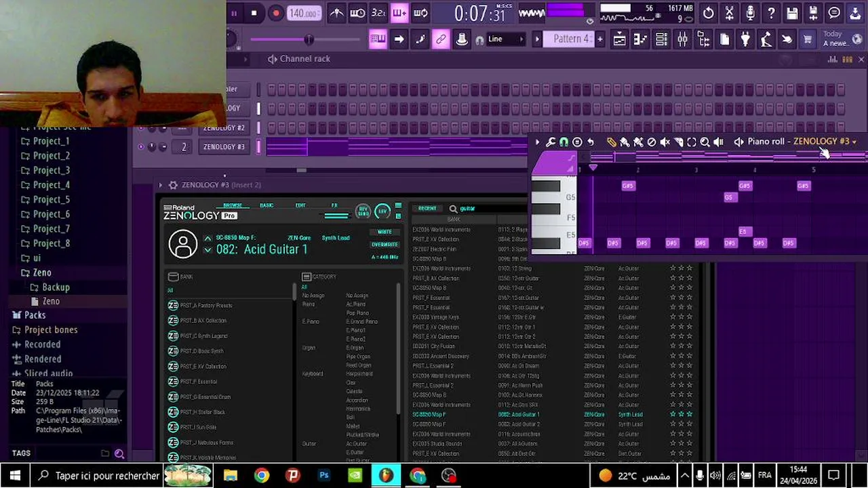868x488 pixels.
Task: Toggle blend recording overdub
Action: coord(399,13)
